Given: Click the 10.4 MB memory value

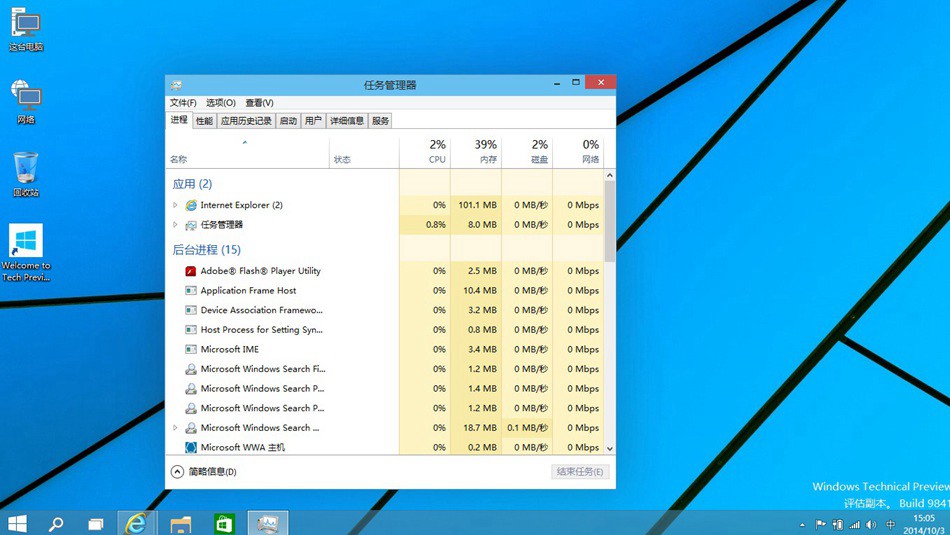Looking at the screenshot, I should click(x=480, y=291).
